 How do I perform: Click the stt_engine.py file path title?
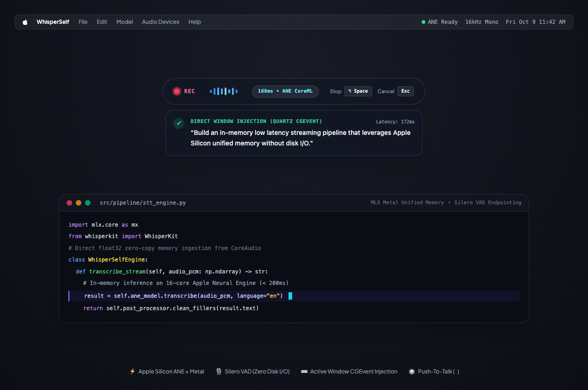click(x=143, y=202)
